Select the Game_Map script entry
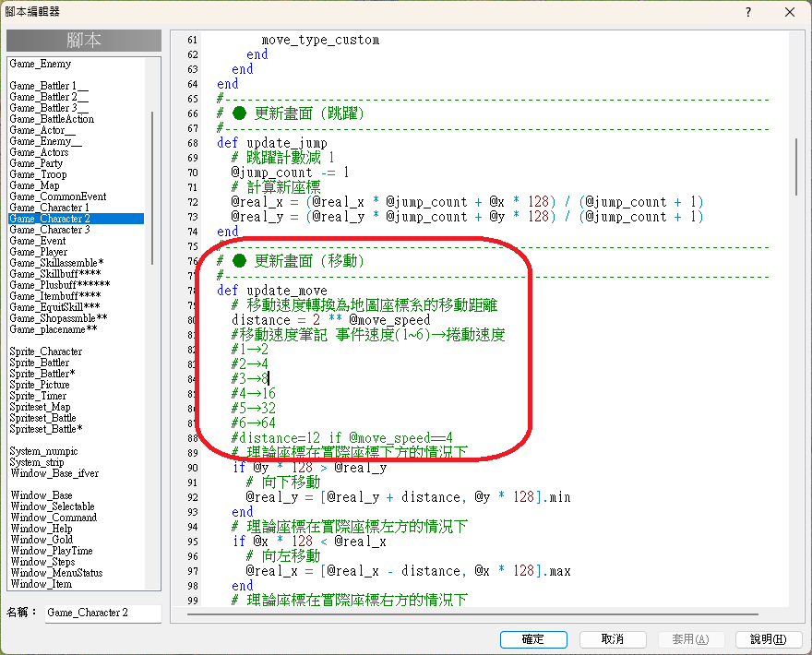The image size is (812, 655). coord(34,185)
